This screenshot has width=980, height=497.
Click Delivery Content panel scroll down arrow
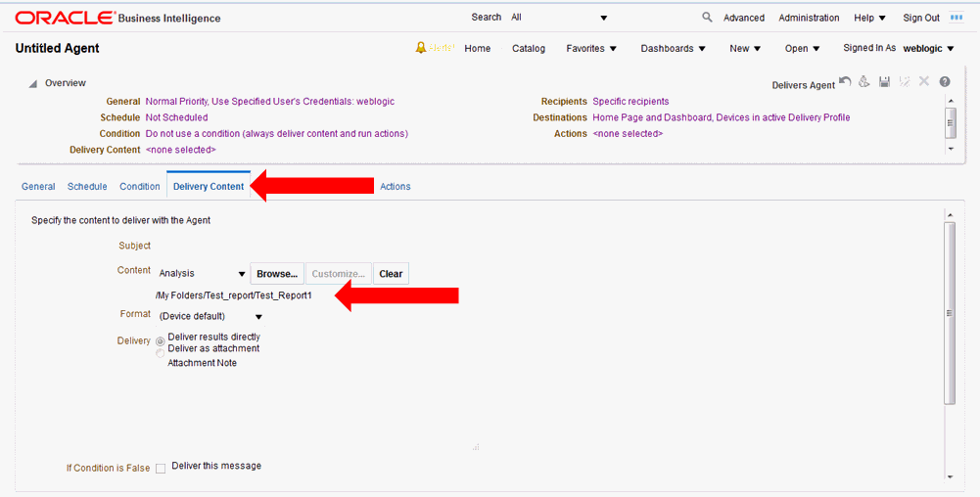point(951,476)
